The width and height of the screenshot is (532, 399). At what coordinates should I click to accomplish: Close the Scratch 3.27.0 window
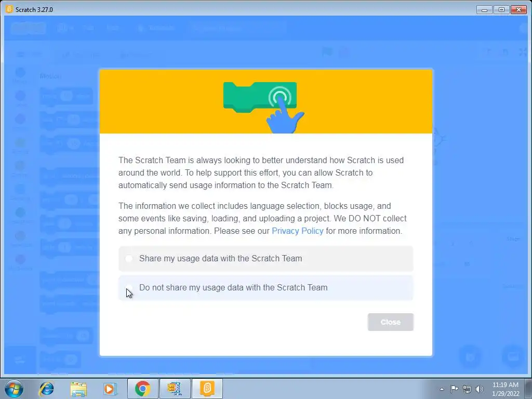(x=518, y=9)
